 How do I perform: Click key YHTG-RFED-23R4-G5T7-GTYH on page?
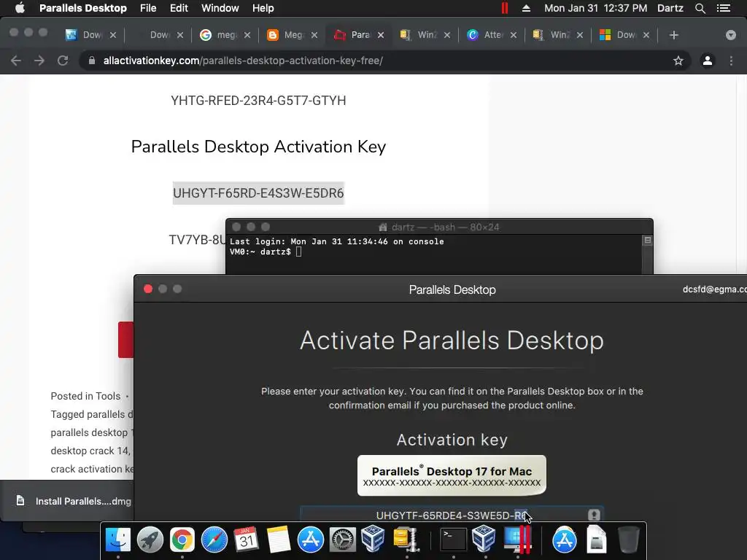pyautogui.click(x=258, y=101)
